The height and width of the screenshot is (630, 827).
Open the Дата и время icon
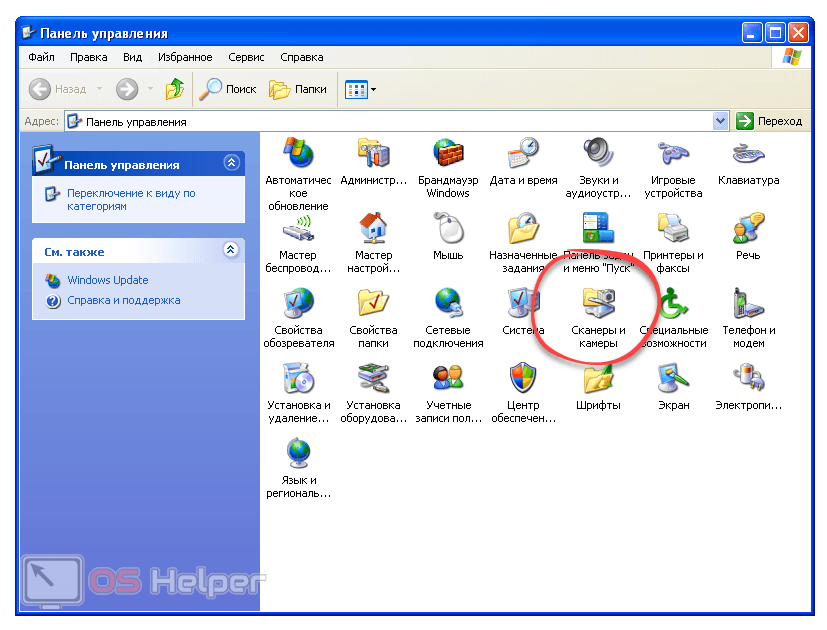(523, 155)
